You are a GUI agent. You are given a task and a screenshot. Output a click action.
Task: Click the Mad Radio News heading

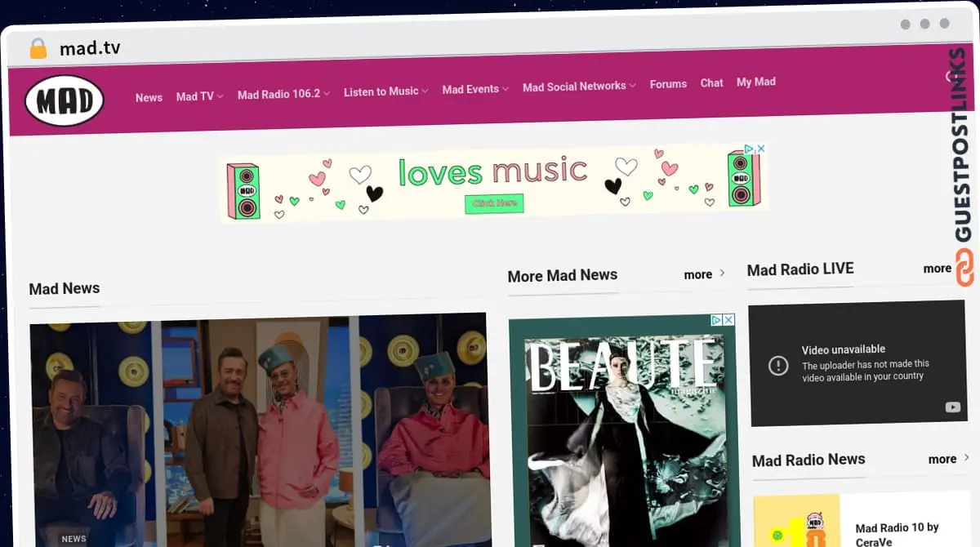pyautogui.click(x=808, y=460)
